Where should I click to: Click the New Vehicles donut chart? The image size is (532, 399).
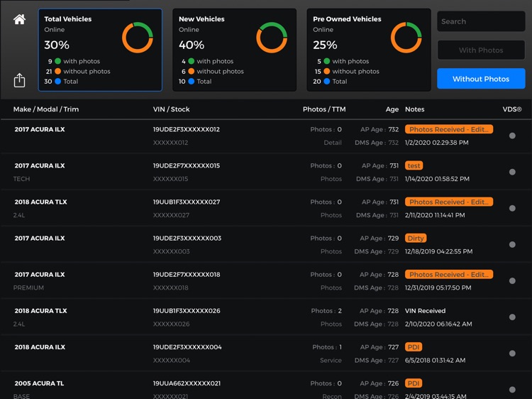272,38
